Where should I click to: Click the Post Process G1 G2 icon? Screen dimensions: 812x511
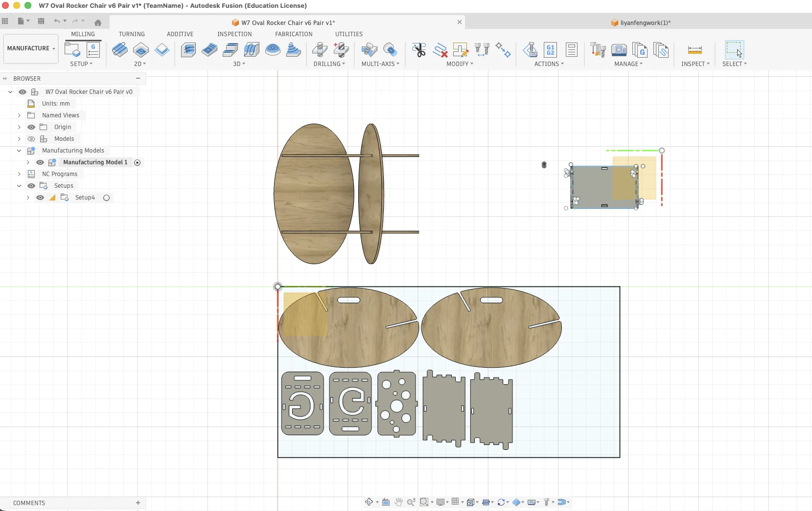pos(551,50)
